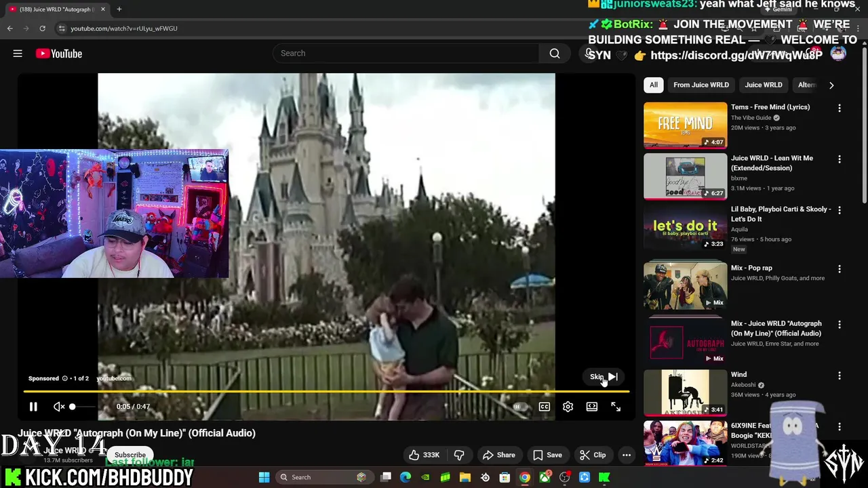Open the YouTube guide hamburger menu
Screen dimensions: 868x488
pyautogui.click(x=18, y=54)
